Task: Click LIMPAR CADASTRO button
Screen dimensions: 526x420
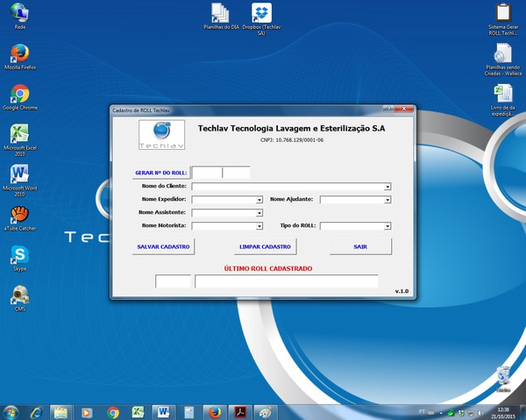Action: [x=265, y=246]
